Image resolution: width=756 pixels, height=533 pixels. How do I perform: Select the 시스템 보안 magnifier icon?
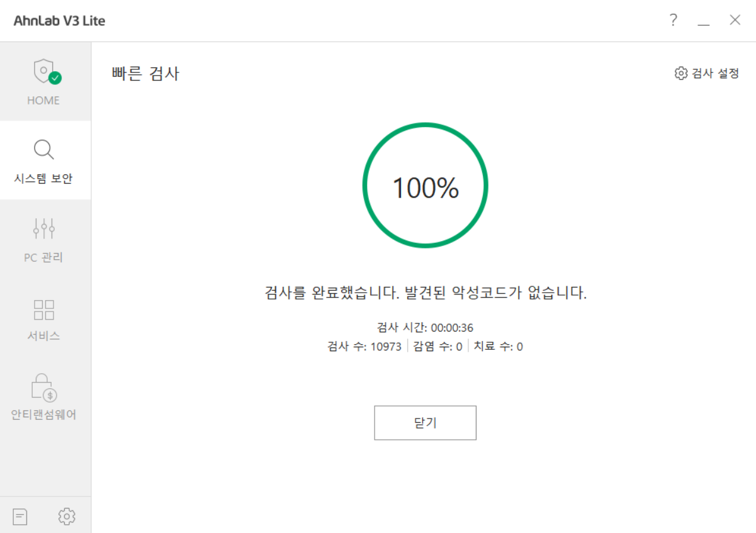coord(43,150)
